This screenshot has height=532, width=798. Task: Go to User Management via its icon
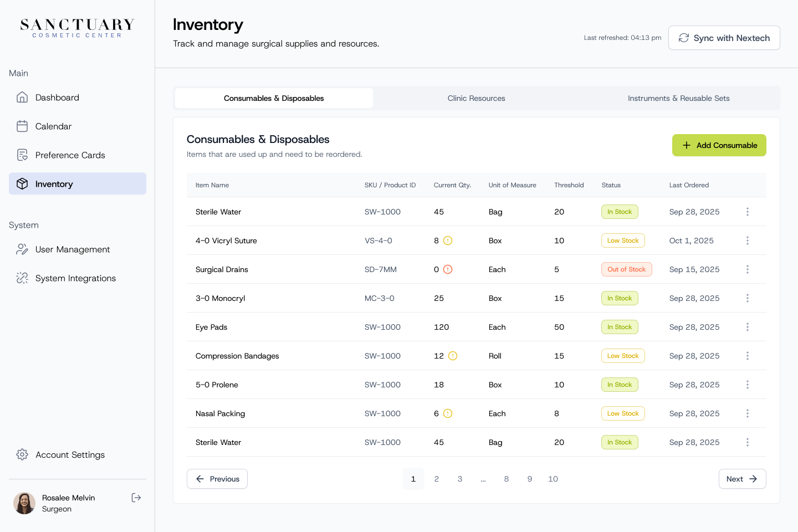[x=22, y=249]
